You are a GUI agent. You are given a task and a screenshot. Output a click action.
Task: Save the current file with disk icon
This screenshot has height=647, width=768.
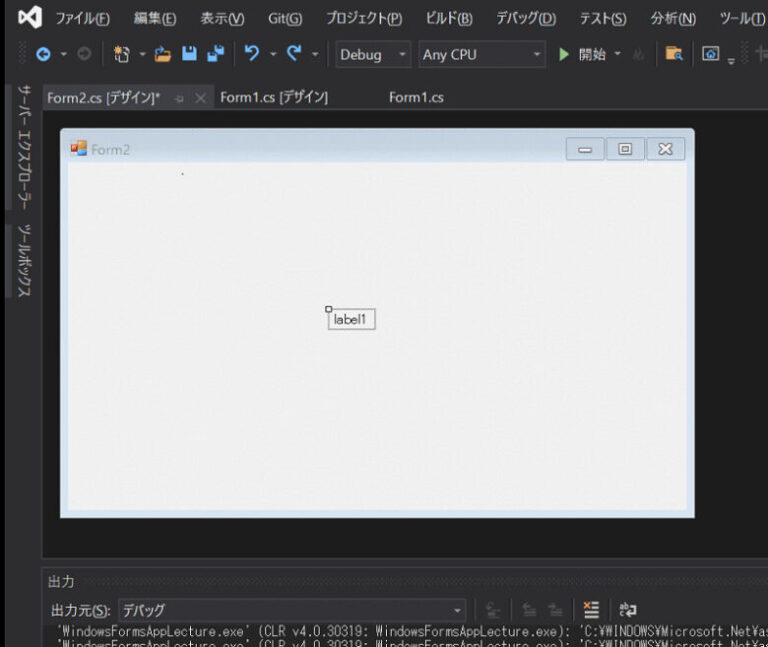tap(189, 54)
